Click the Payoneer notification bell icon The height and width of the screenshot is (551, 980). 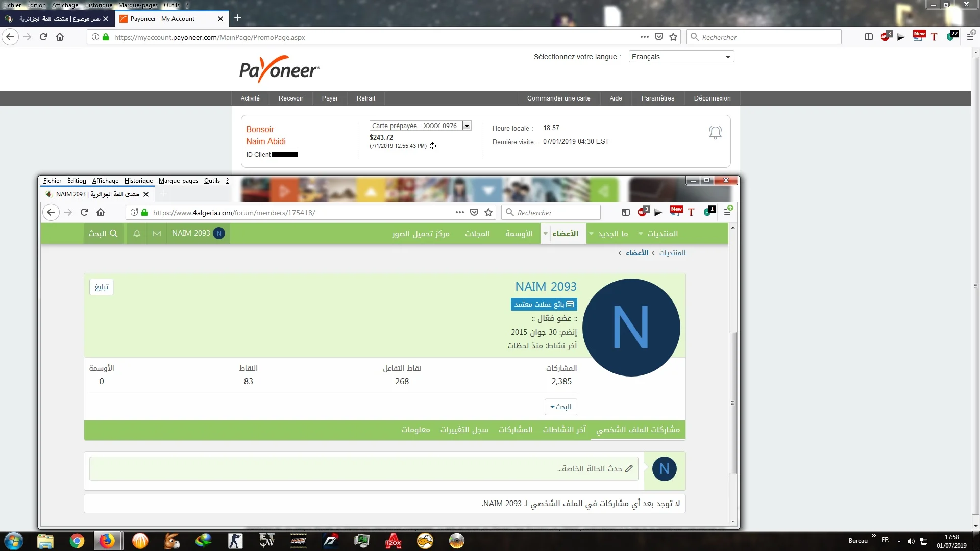pyautogui.click(x=715, y=133)
